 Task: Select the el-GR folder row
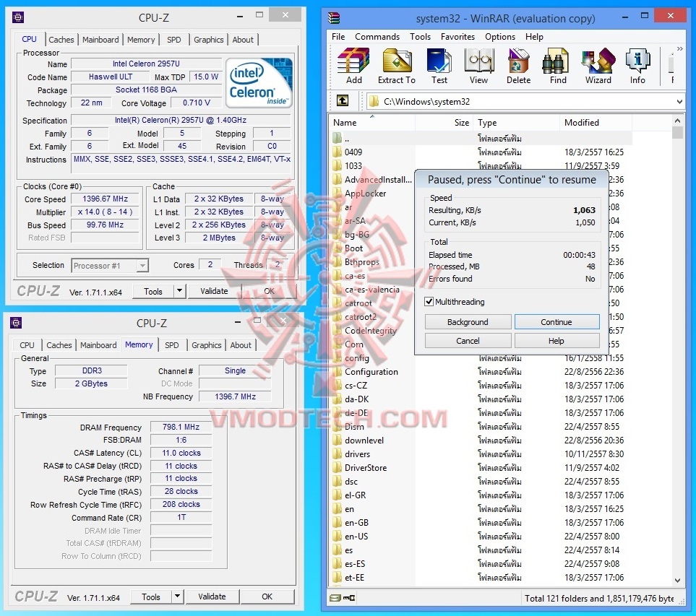(x=481, y=495)
